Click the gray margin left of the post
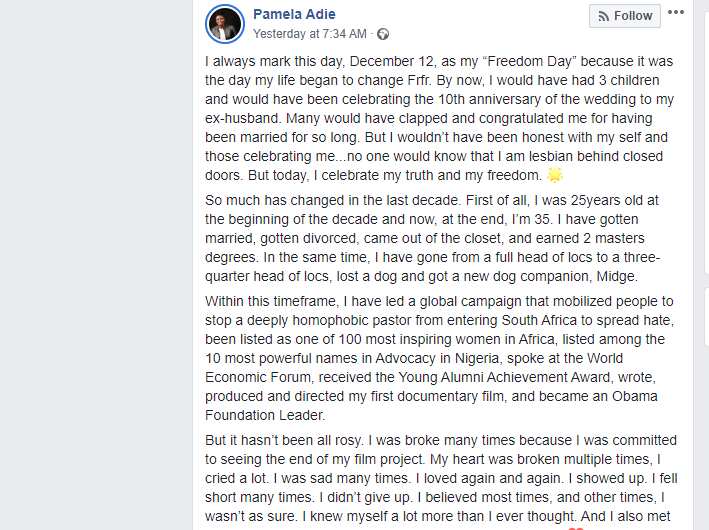 click(x=96, y=265)
